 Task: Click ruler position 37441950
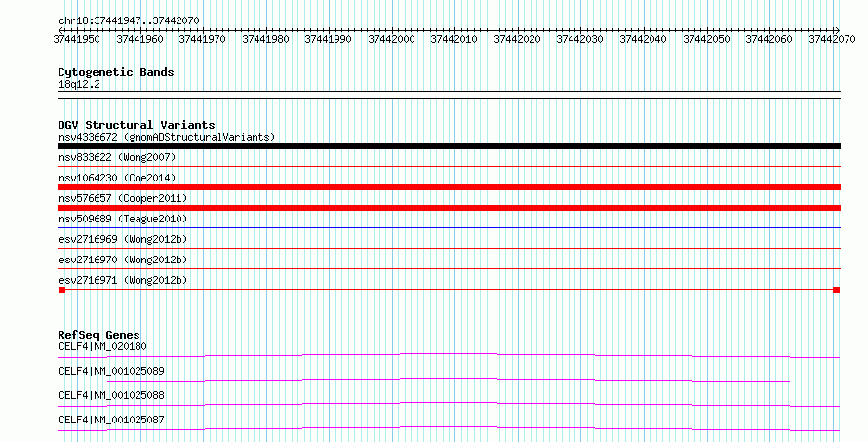tap(76, 39)
